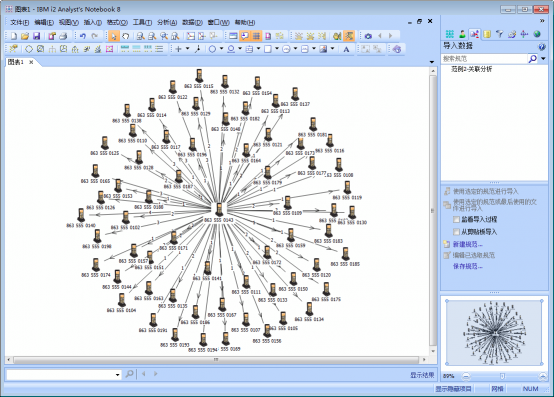Viewport: 554px width, 397px height.
Task: Click the zoom slider handle in overview pane
Action: pyautogui.click(x=502, y=376)
